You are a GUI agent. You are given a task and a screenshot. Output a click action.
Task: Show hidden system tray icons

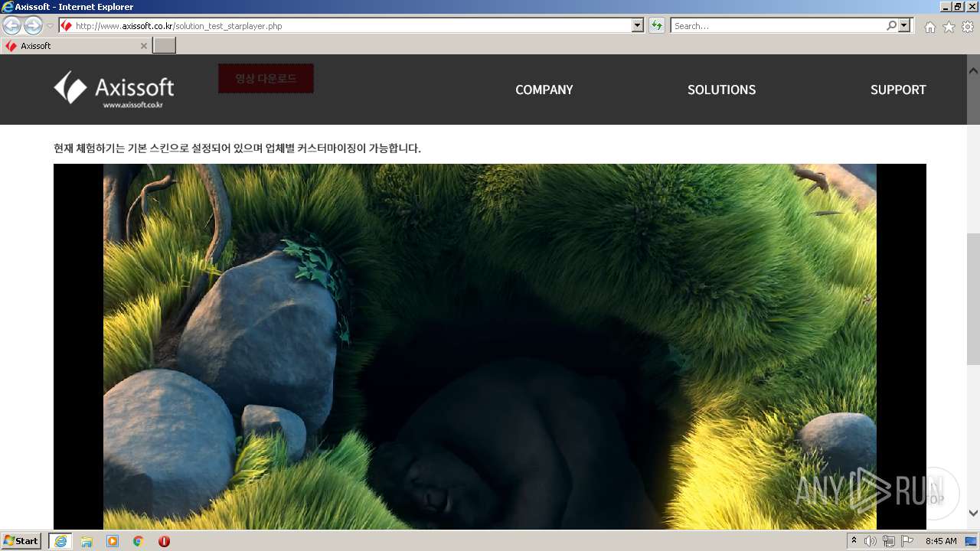click(854, 541)
